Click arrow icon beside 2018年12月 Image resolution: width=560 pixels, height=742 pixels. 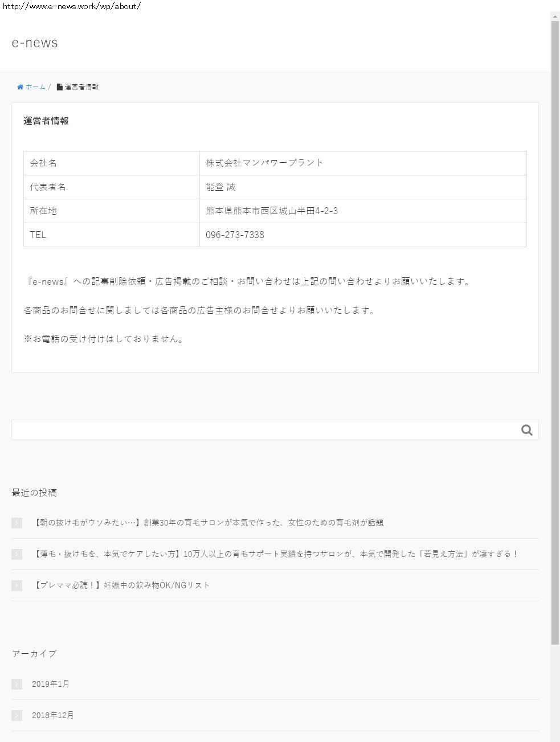pos(17,715)
